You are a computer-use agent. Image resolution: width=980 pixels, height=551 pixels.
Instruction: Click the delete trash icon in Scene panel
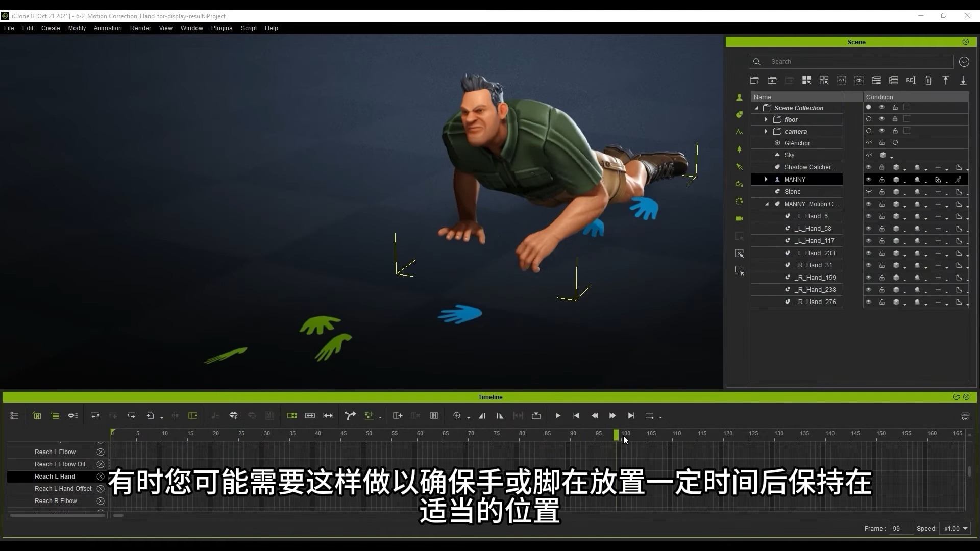coord(928,80)
